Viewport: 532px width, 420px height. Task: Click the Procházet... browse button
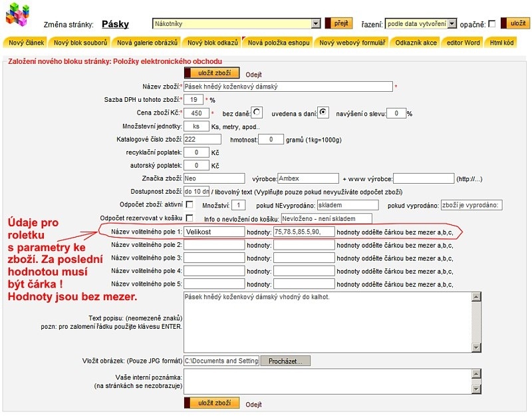coord(285,361)
